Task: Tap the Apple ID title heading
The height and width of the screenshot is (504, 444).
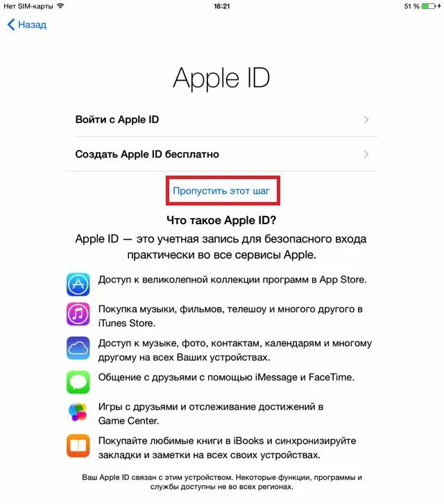Action: (x=221, y=78)
